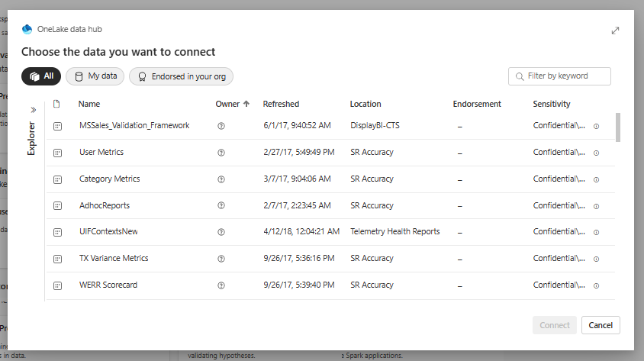Click the 9/26/17, 5:39:40 PM refreshed cell
Viewport: 644px width, 361px height.
299,285
